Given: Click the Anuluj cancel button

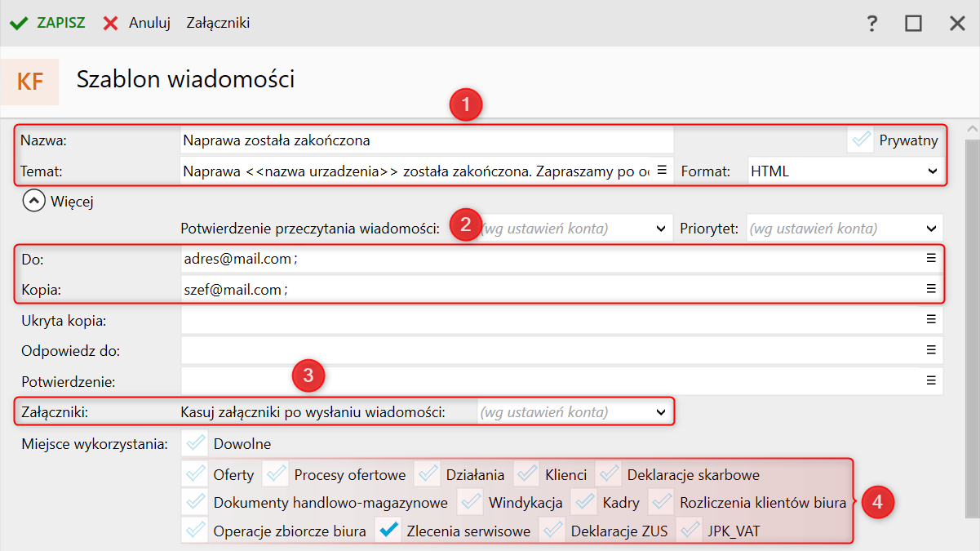Looking at the screenshot, I should tap(136, 23).
